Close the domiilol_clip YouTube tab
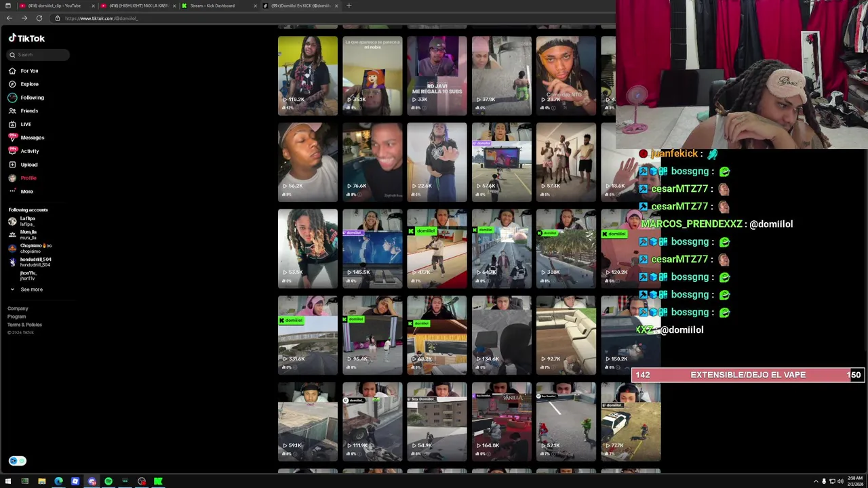Image resolution: width=868 pixels, height=488 pixels. tap(92, 5)
